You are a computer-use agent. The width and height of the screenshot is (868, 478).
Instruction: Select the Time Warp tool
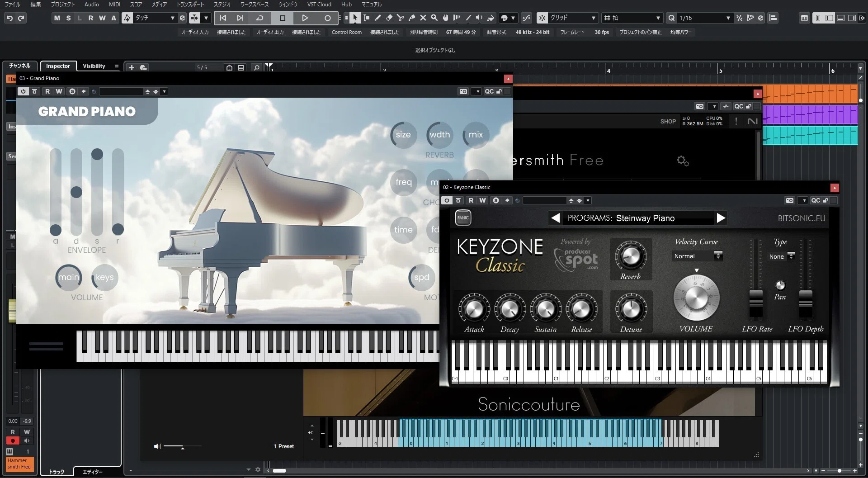pyautogui.click(x=457, y=18)
